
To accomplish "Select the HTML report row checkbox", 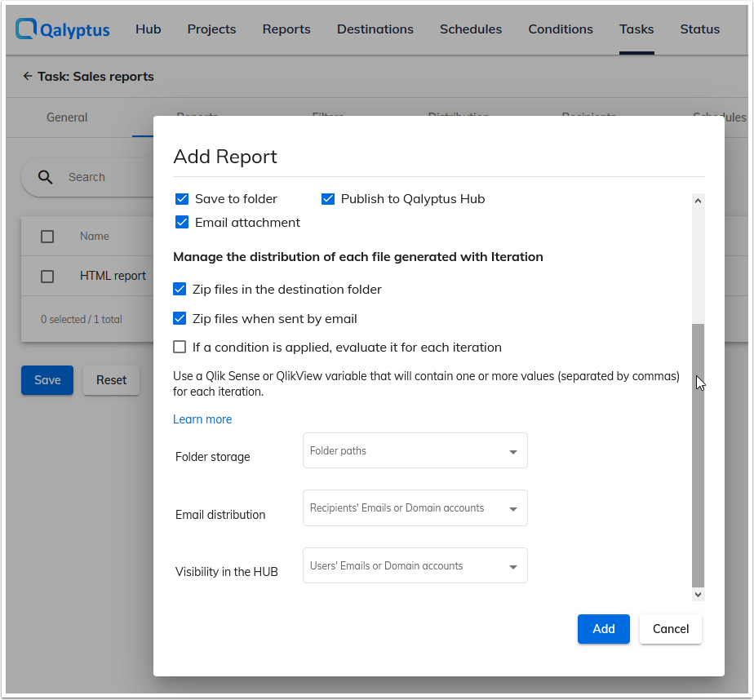I will click(x=47, y=276).
